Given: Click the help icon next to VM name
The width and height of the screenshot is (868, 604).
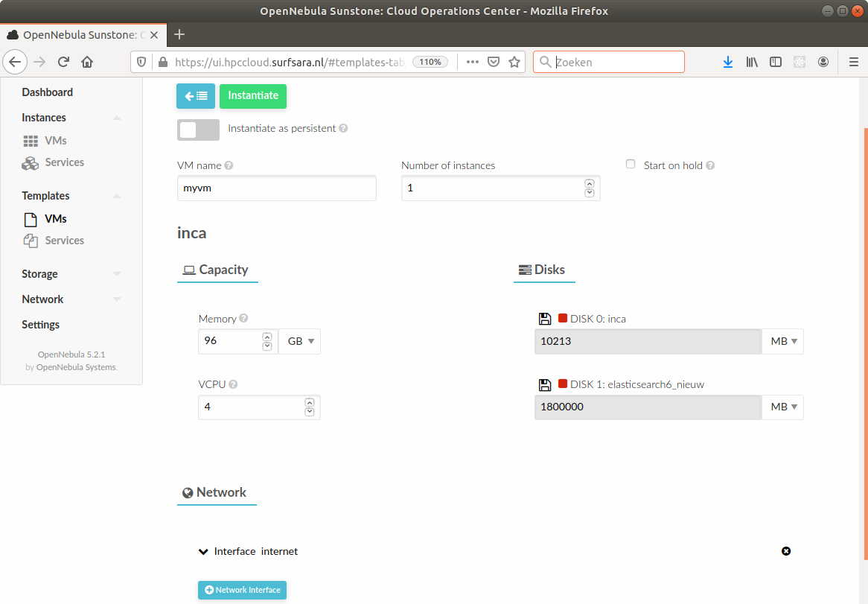Looking at the screenshot, I should coord(229,165).
